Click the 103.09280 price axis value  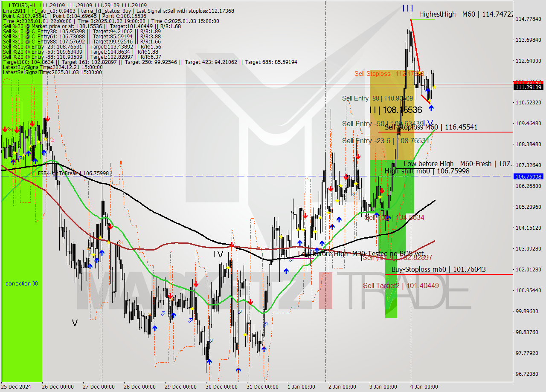coord(529,249)
